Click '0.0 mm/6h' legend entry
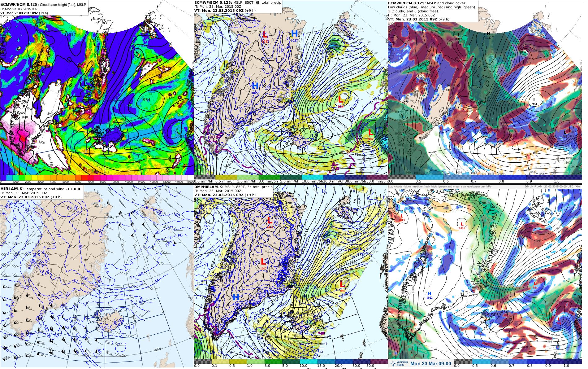Viewport: 588px width, 369px height. pyautogui.click(x=203, y=181)
